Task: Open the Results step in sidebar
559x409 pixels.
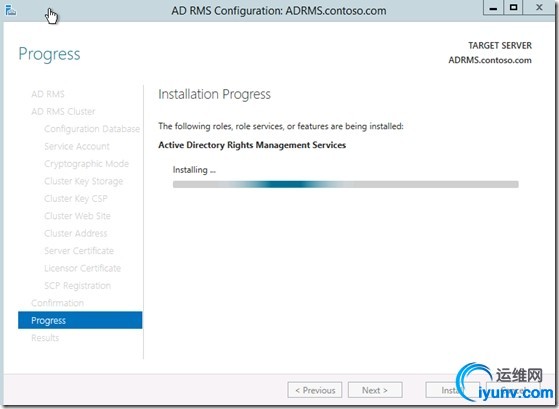Action: click(x=45, y=338)
